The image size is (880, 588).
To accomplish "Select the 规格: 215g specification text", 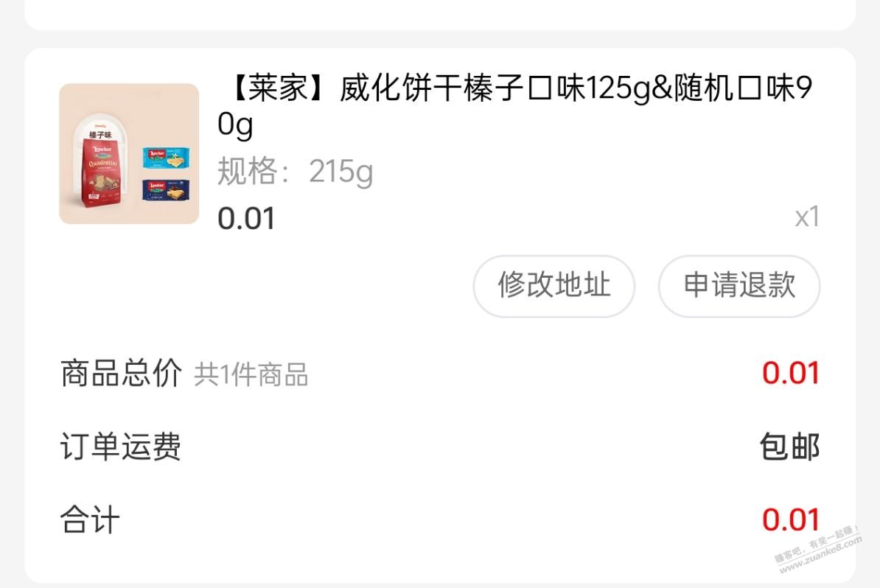I will click(296, 172).
